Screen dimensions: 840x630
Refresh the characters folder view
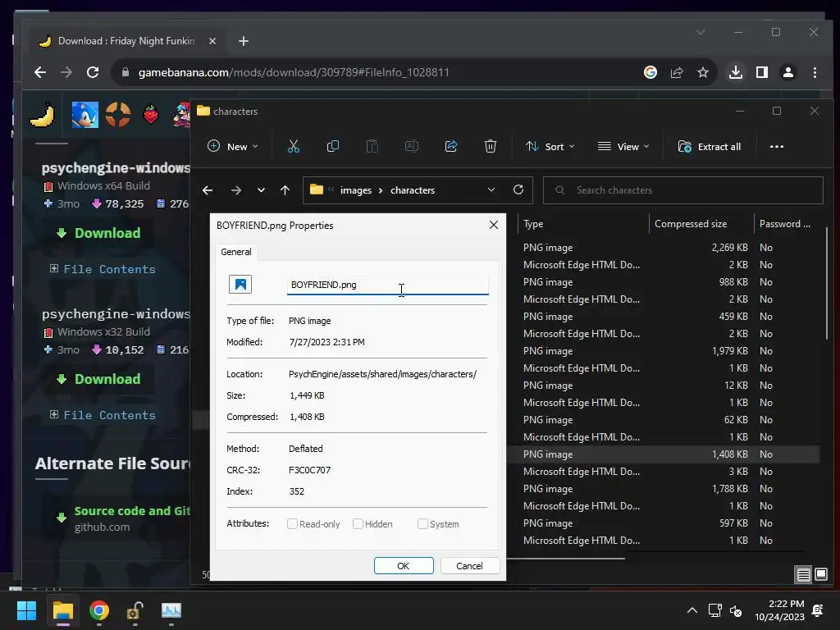coord(518,189)
